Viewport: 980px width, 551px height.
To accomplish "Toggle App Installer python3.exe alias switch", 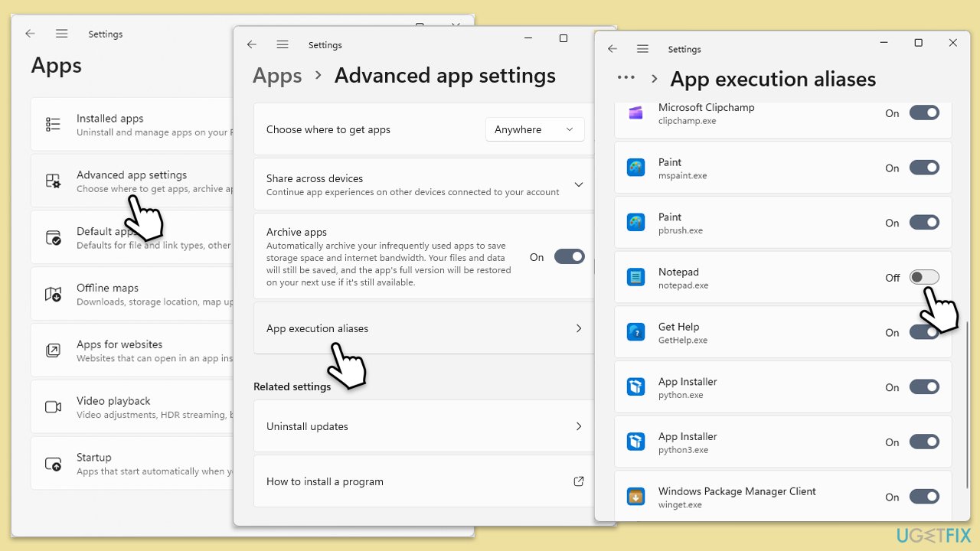I will pos(924,442).
